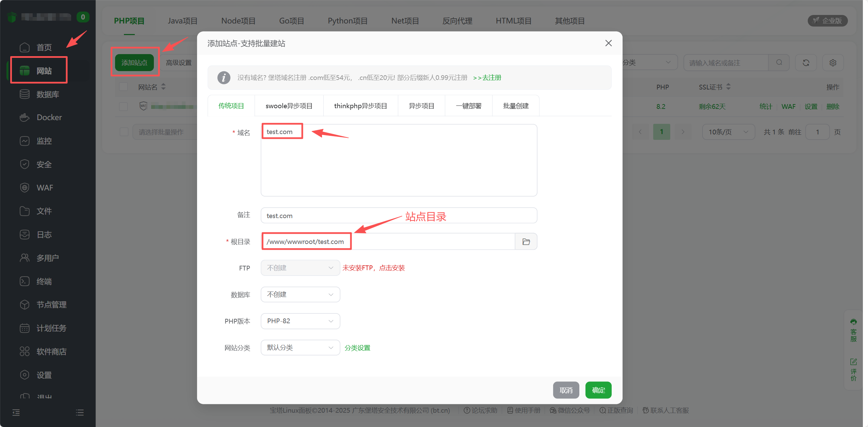868x427 pixels.
Task: Toggle the select-all checkbox in table header
Action: [124, 87]
